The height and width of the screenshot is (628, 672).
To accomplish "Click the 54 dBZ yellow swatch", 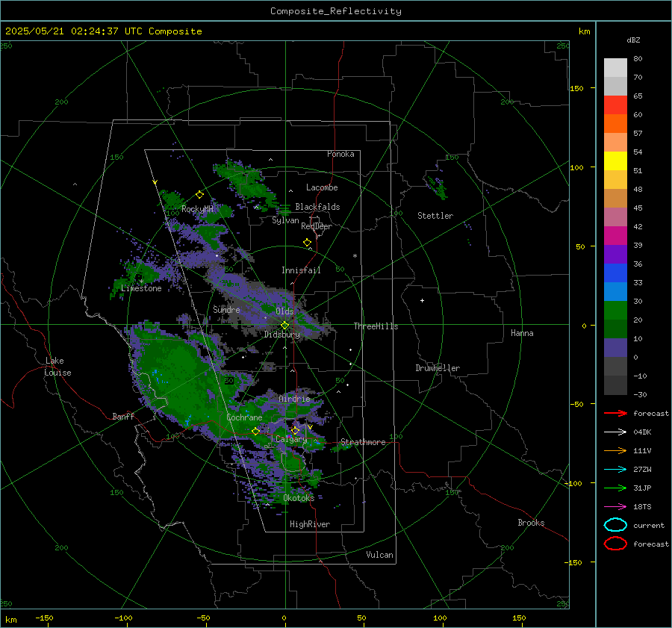I will [x=615, y=161].
